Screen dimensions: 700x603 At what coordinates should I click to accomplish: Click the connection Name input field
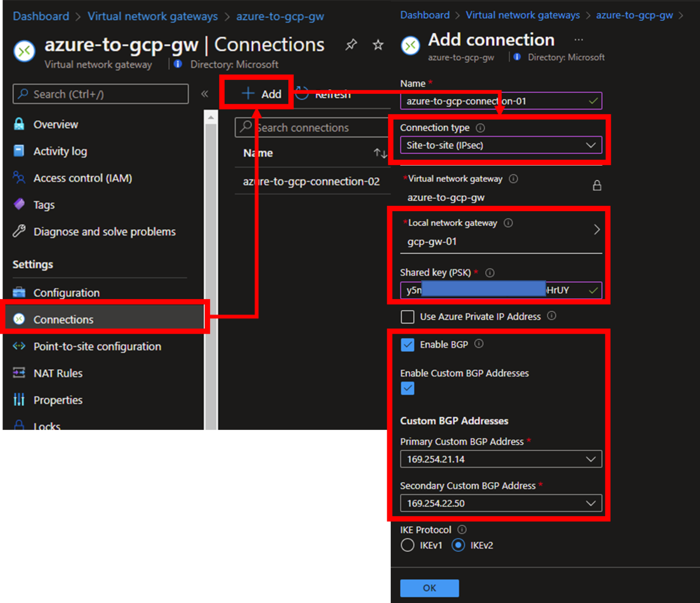point(501,101)
